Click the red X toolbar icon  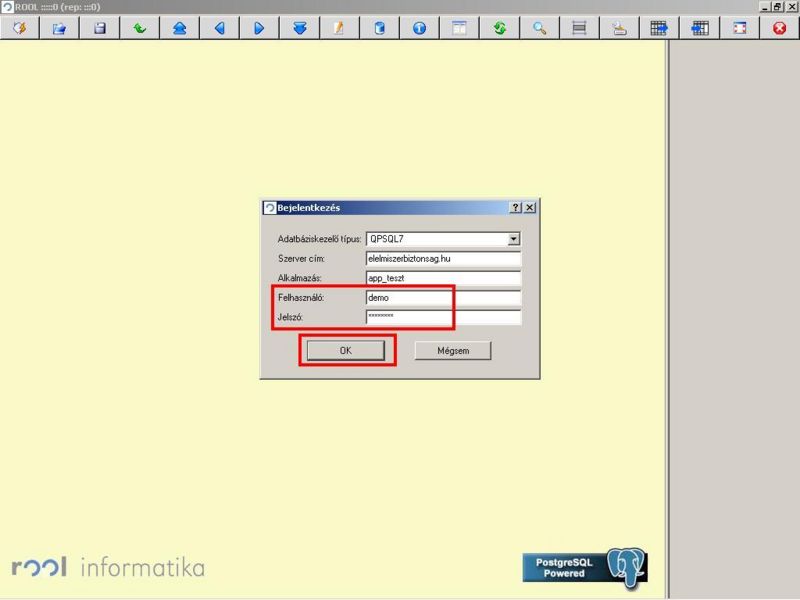[779, 29]
